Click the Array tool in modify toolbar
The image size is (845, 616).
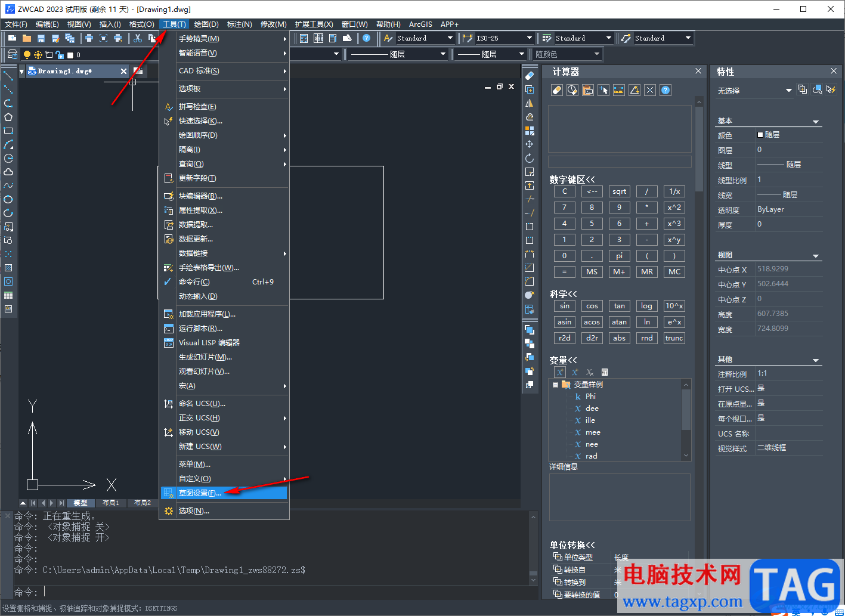coord(529,131)
